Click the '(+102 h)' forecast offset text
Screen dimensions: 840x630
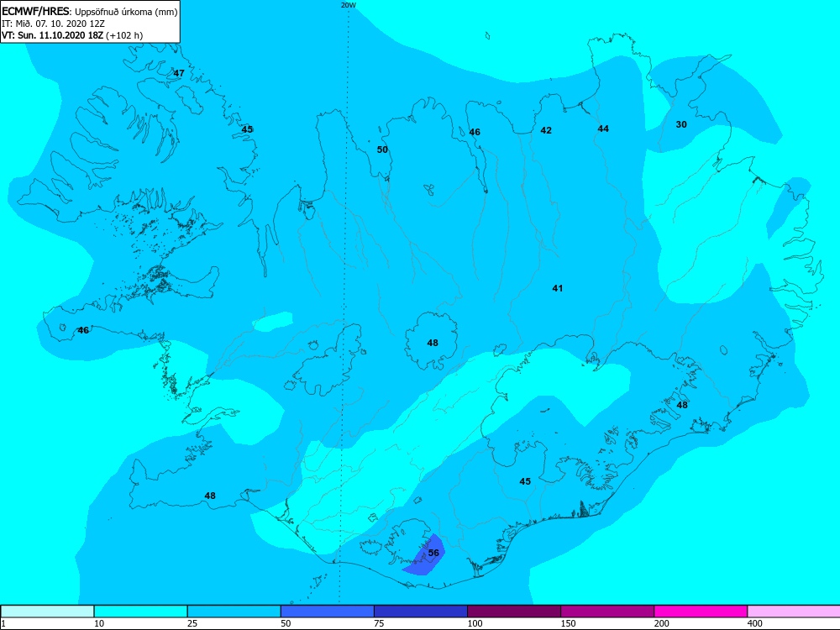125,36
